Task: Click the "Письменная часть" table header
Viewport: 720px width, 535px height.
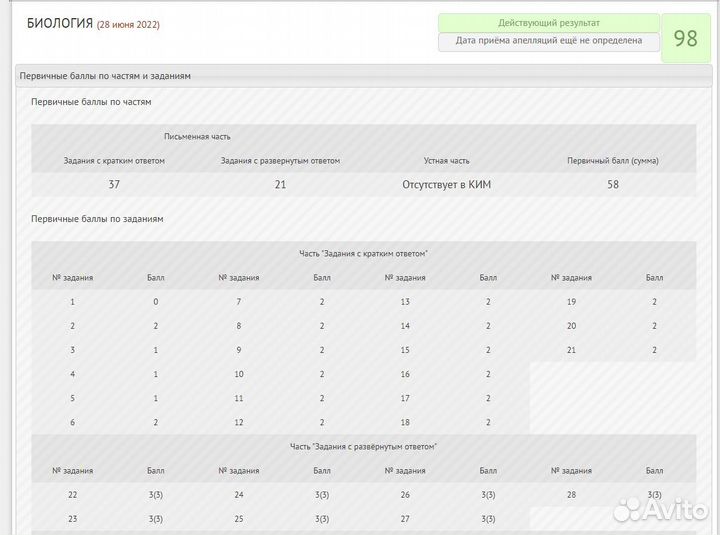Action: (198, 136)
